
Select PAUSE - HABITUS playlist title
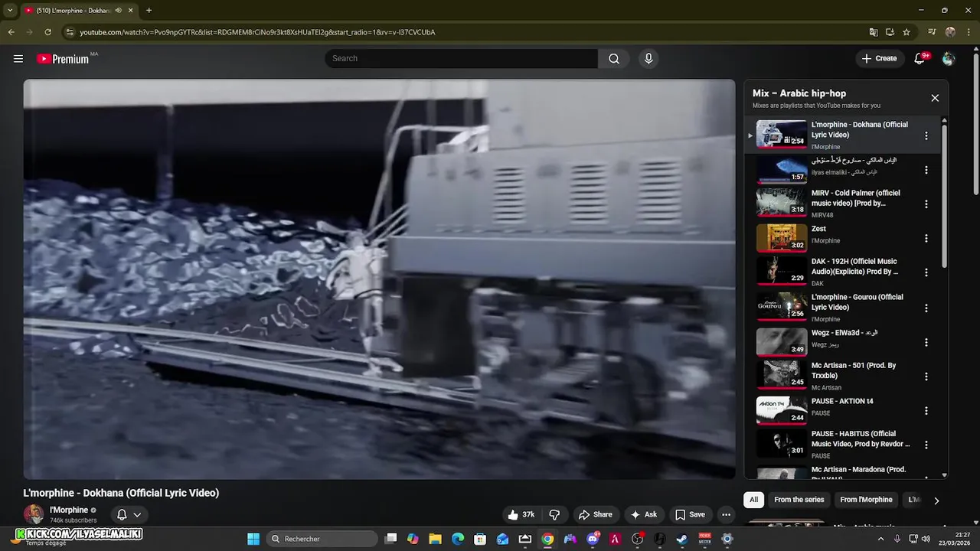[861, 439]
